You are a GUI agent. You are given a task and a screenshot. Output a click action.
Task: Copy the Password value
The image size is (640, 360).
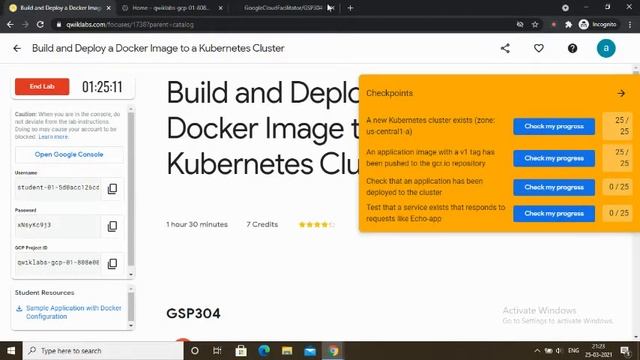click(112, 226)
